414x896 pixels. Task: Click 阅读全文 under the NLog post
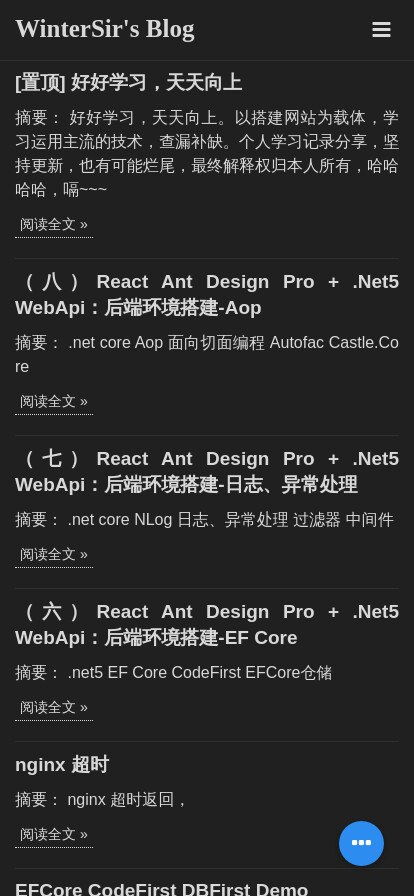tap(54, 555)
